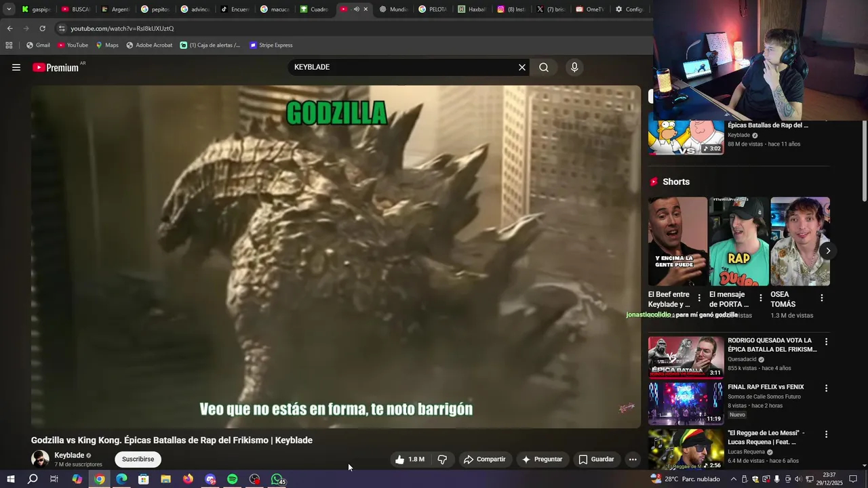Open Firefox from the taskbar
Image resolution: width=868 pixels, height=488 pixels.
click(188, 479)
